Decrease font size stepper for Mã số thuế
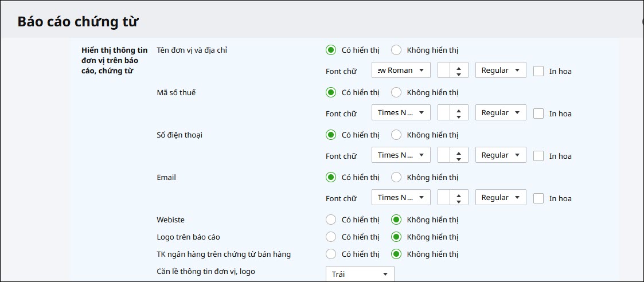 pos(459,116)
